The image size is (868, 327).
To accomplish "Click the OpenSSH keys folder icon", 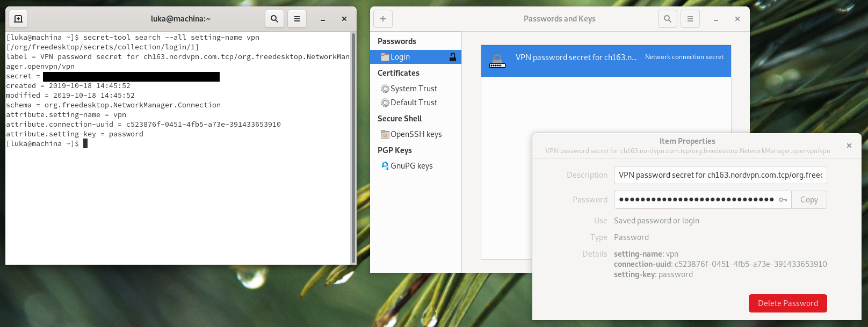I will [x=385, y=134].
